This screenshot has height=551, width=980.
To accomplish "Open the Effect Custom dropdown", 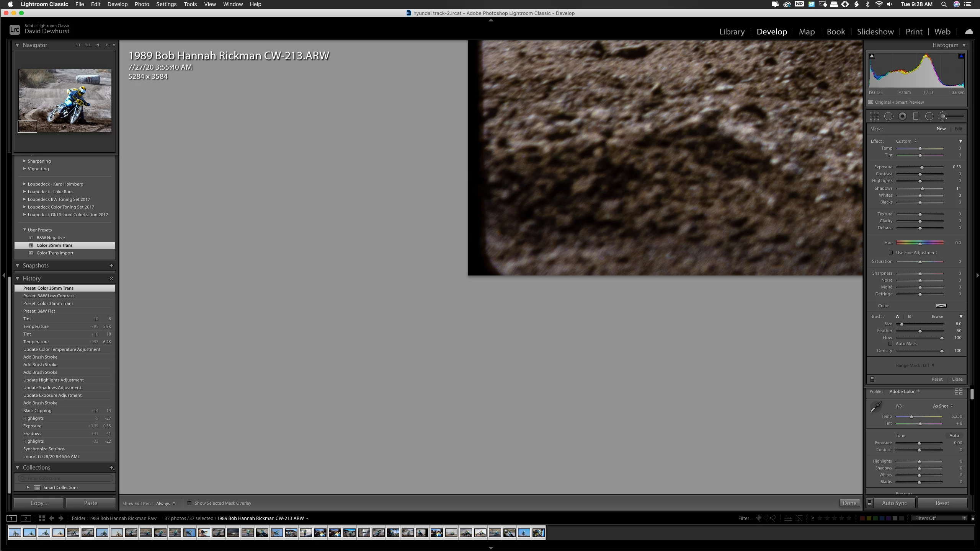I will pyautogui.click(x=906, y=141).
